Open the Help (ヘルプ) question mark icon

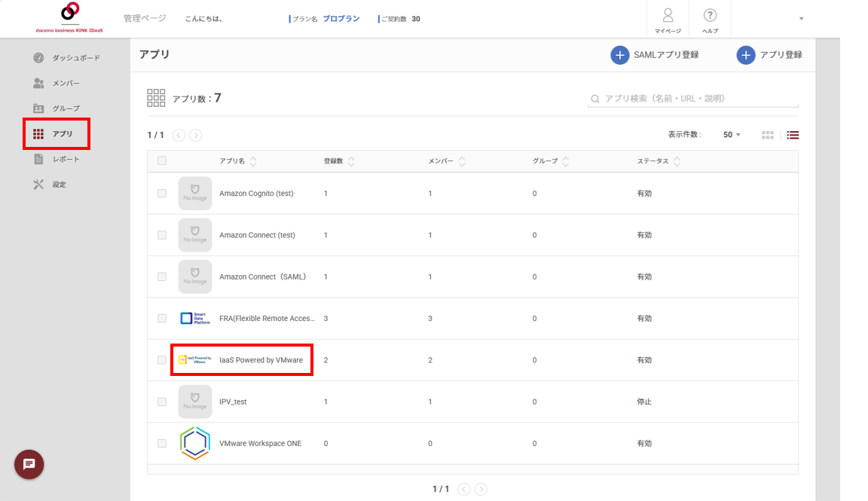click(710, 15)
